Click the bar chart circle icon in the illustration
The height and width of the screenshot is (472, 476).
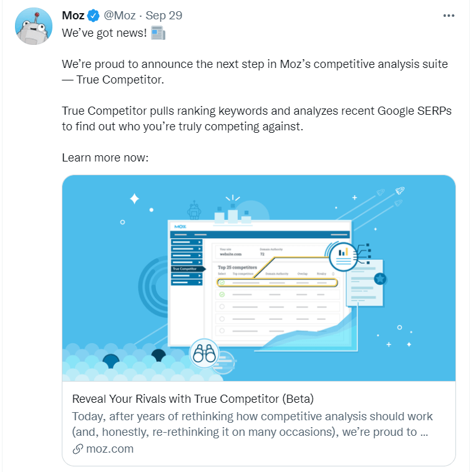[342, 252]
